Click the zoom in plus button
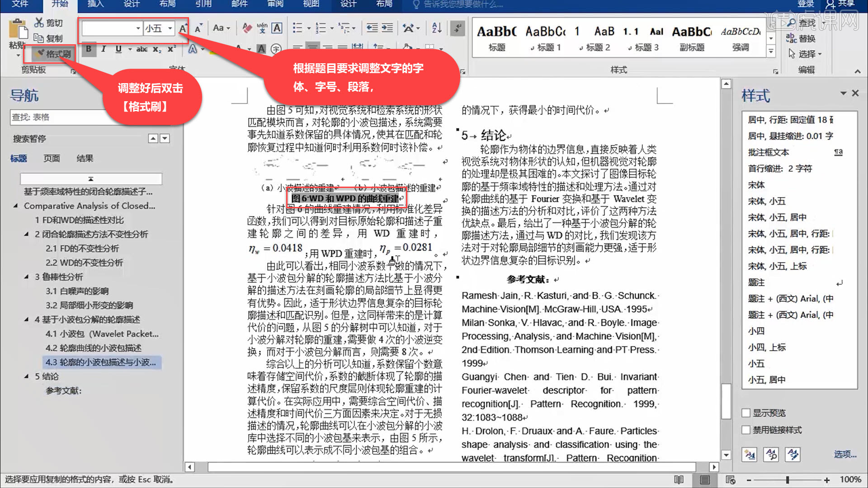This screenshot has width=868, height=488. pos(827,480)
